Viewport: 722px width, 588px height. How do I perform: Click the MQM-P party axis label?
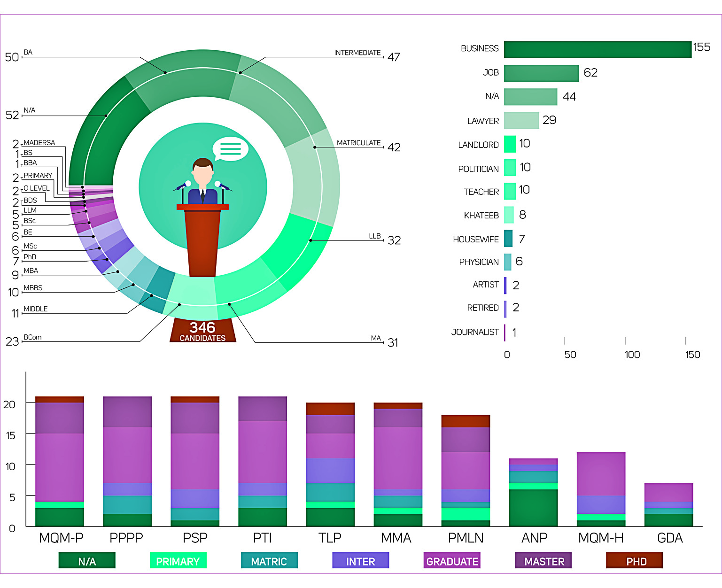tap(61, 538)
